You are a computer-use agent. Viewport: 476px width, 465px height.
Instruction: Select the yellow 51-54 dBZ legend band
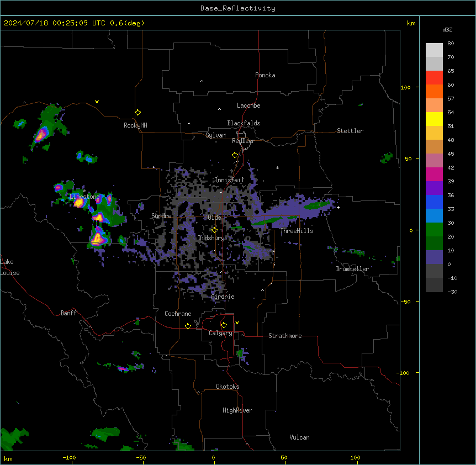point(434,119)
